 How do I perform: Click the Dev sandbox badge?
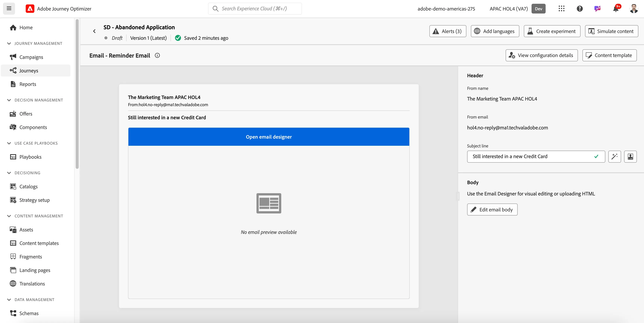[538, 8]
